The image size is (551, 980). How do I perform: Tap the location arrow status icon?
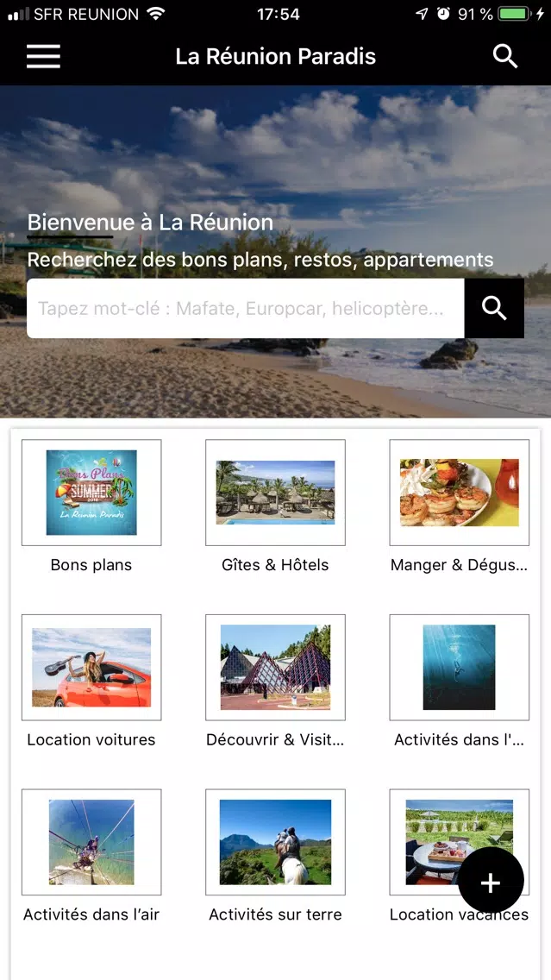(422, 14)
